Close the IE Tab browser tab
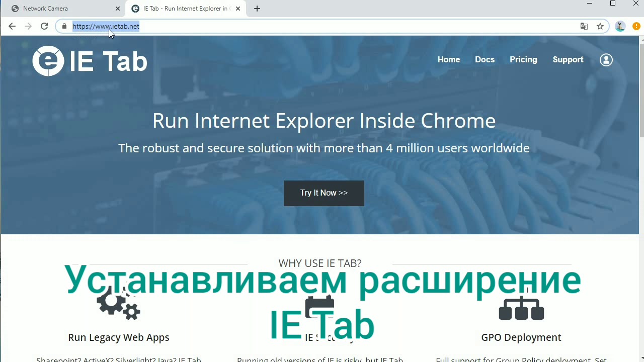Screen dimensions: 644x362 point(238,9)
